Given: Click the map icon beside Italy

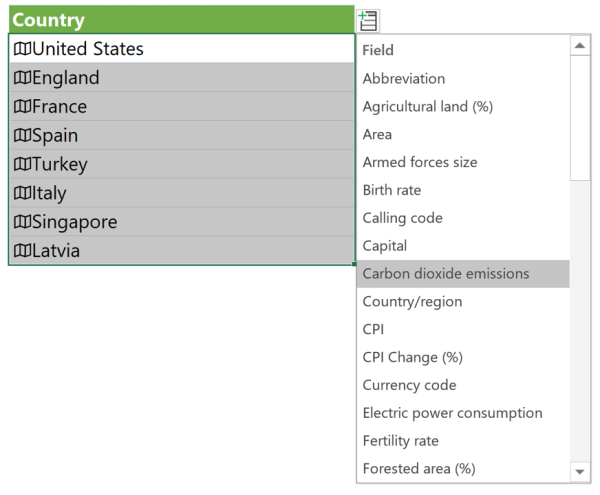Looking at the screenshot, I should [x=22, y=194].
